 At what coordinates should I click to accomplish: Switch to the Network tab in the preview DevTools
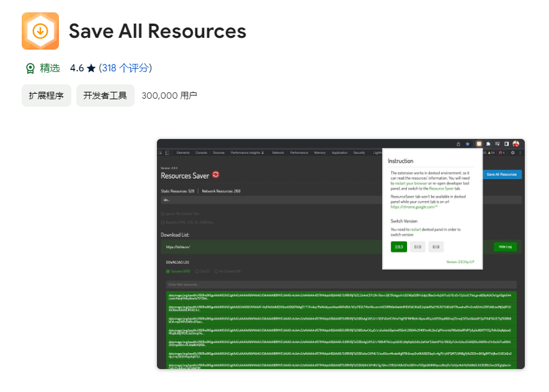pyautogui.click(x=279, y=153)
